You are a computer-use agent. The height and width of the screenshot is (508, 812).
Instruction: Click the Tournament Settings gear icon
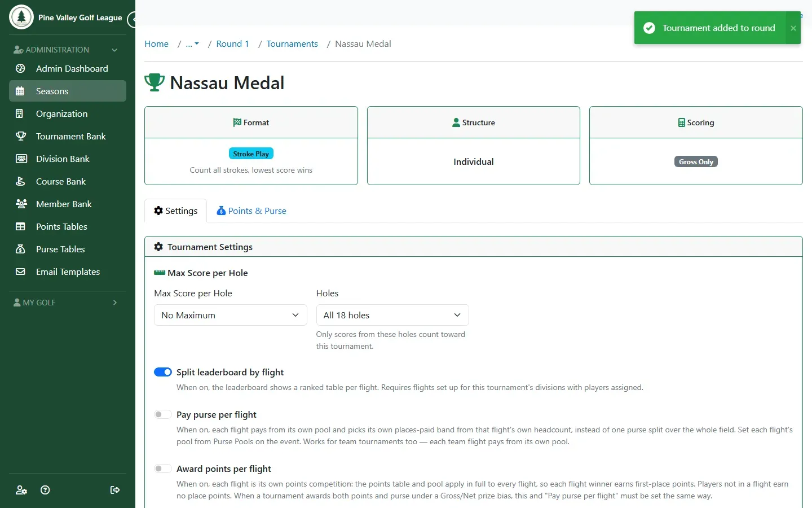[158, 247]
